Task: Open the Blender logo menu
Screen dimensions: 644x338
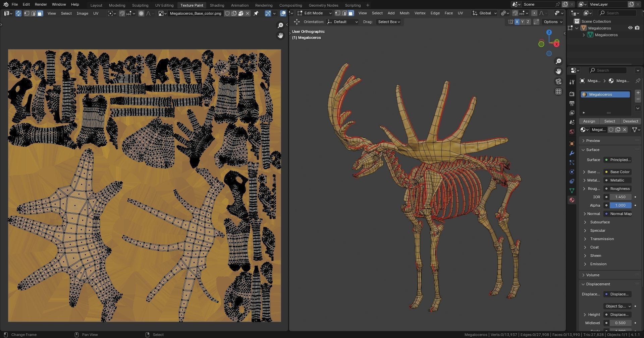Action: click(6, 4)
